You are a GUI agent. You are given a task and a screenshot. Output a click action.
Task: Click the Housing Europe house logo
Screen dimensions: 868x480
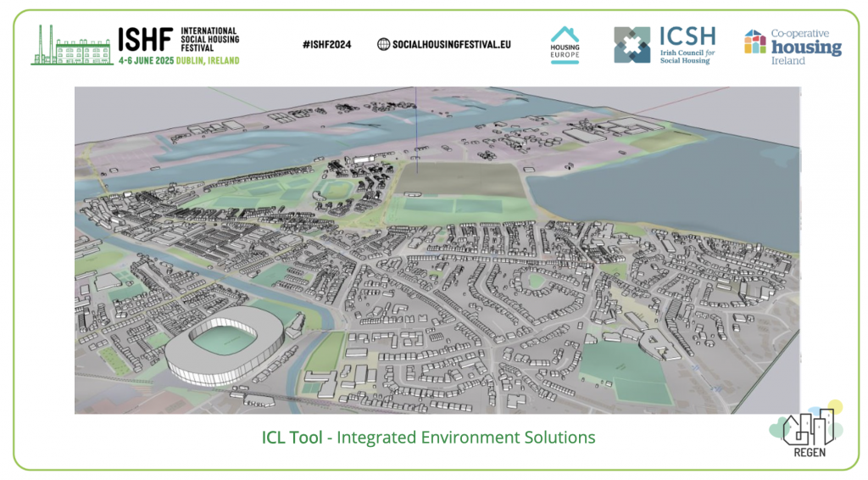pyautogui.click(x=565, y=45)
